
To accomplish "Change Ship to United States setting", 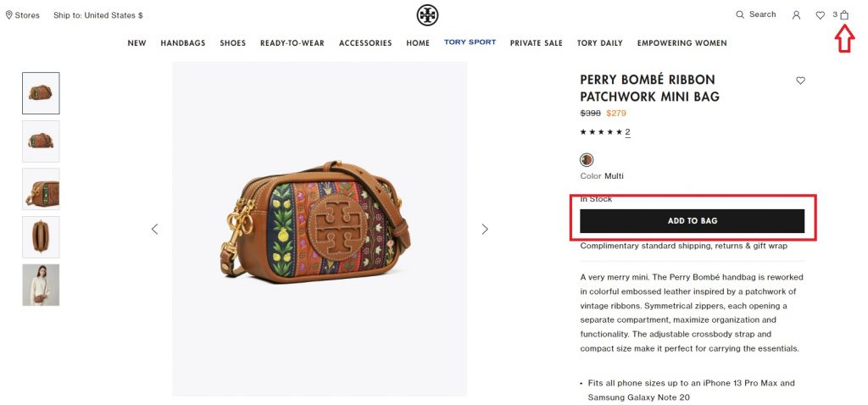I will click(x=98, y=15).
